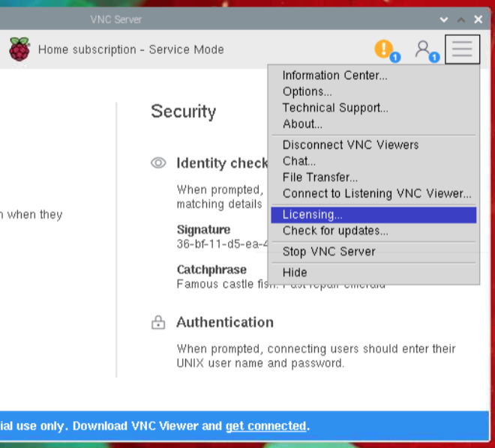Open the connected users icon
Viewport: 495px width, 448px height.
click(x=423, y=49)
